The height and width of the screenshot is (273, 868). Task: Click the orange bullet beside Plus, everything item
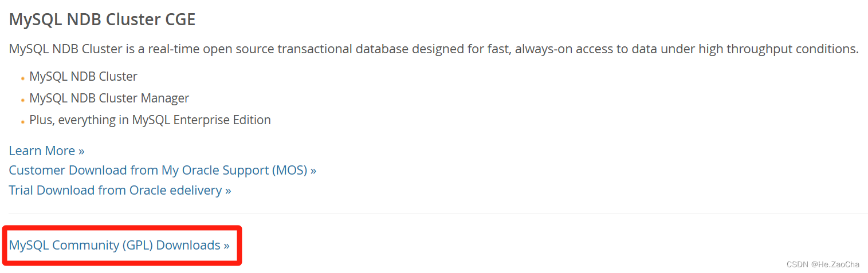click(x=22, y=122)
